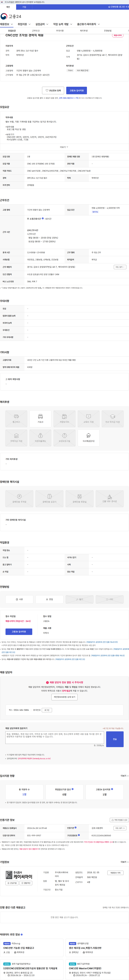Screen dimensions: 129x980
Task: Select the 우대사항 section tab
Action: tap(60, 31)
